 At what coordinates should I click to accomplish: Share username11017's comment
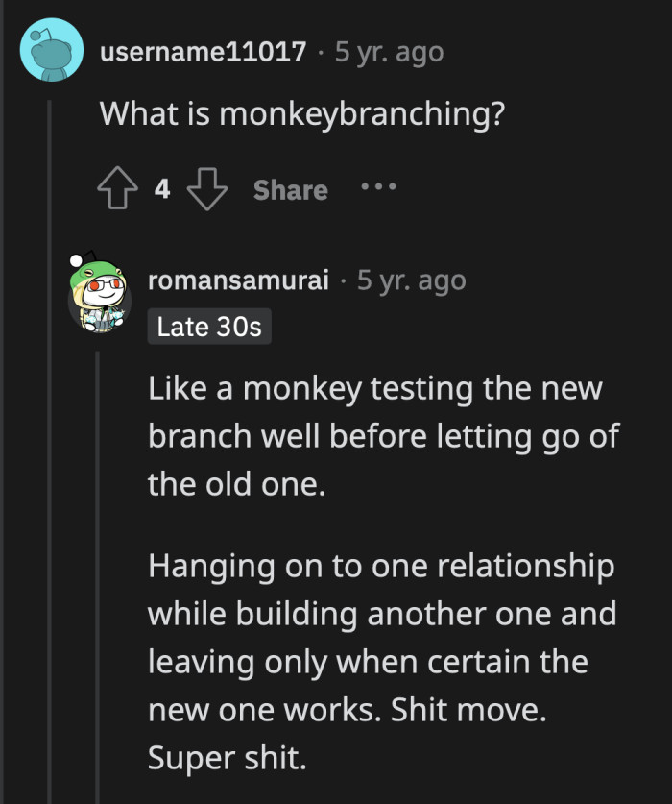290,190
